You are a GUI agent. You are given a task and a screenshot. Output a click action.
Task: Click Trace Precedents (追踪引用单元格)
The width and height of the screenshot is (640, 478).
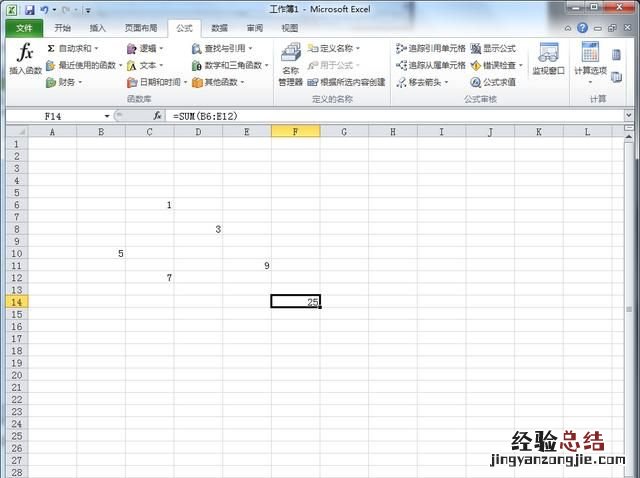430,48
